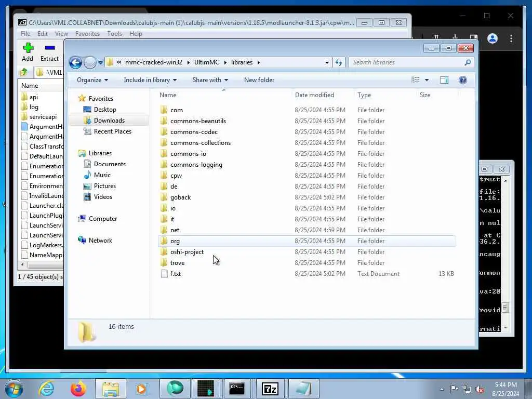The image size is (532, 399).
Task: Click UltimMC in the breadcrumb path
Action: tap(207, 62)
